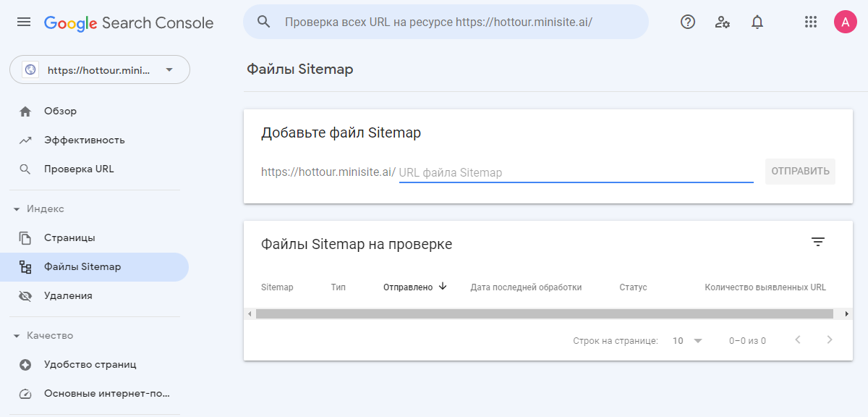
Task: Open the hamburger main menu
Action: pyautogui.click(x=24, y=22)
